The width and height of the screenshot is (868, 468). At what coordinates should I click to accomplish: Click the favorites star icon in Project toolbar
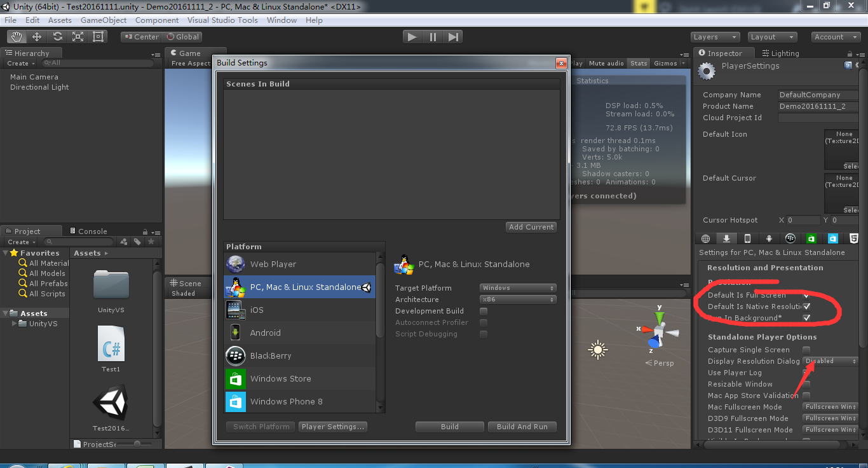[x=151, y=242]
